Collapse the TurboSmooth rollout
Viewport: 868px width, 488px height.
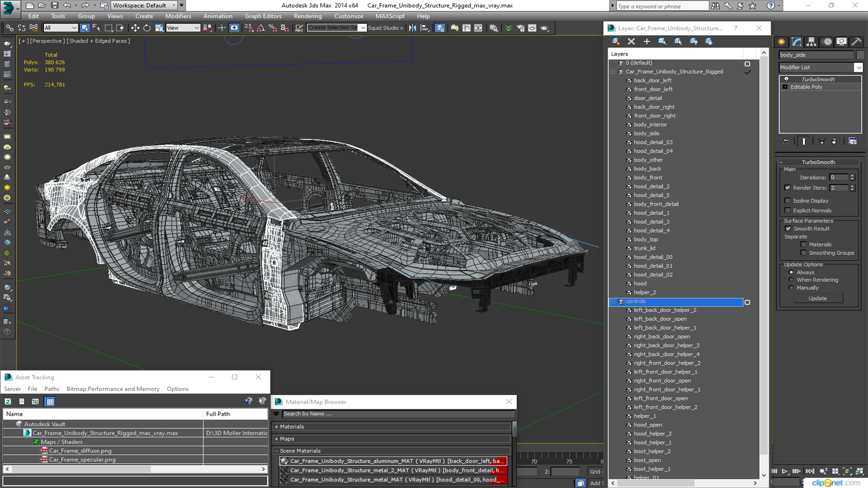(781, 162)
